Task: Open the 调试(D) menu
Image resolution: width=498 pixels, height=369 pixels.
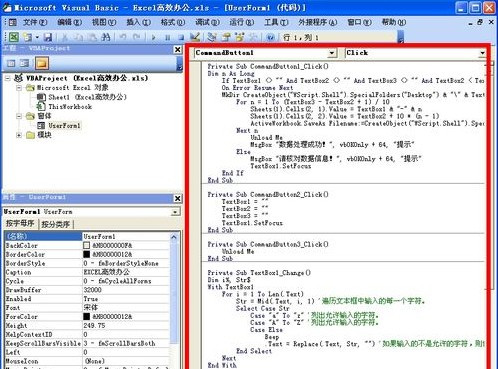Action: (207, 22)
